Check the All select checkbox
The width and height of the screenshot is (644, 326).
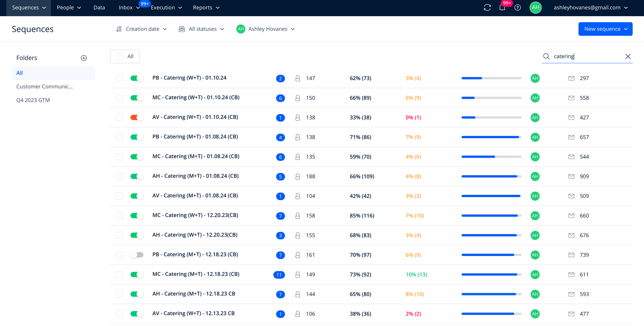[x=120, y=56]
